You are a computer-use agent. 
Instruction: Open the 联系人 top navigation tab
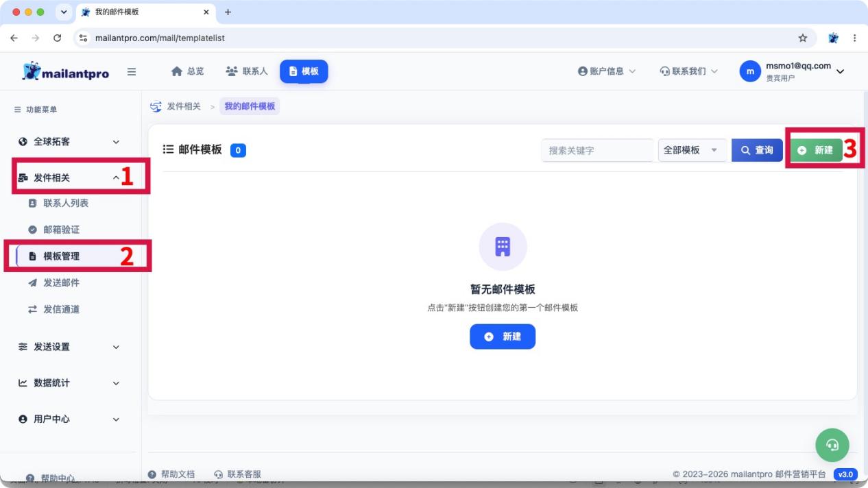[247, 71]
